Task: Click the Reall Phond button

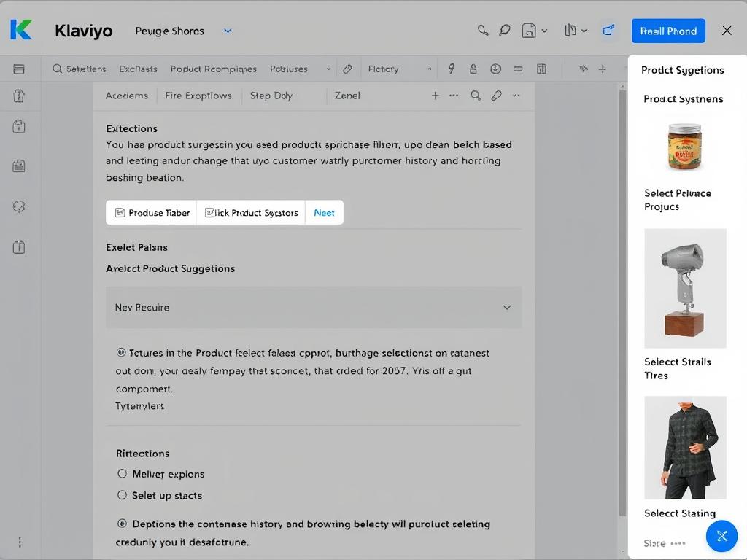Action: click(x=667, y=31)
